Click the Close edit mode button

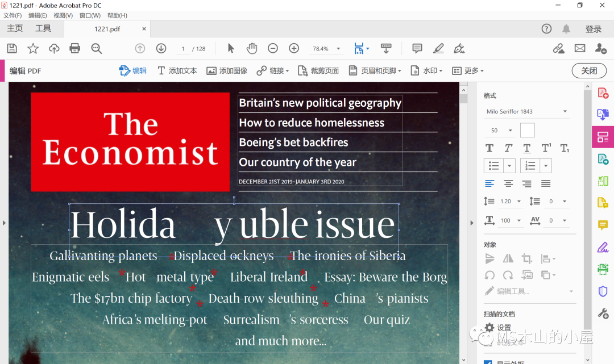tap(590, 71)
